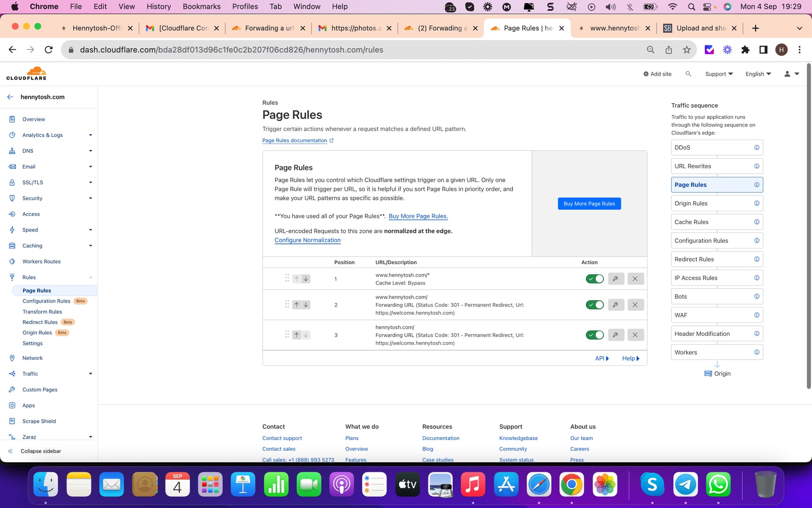Switch to the www.hennytosh browser tab
The width and height of the screenshot is (812, 508).
(614, 28)
